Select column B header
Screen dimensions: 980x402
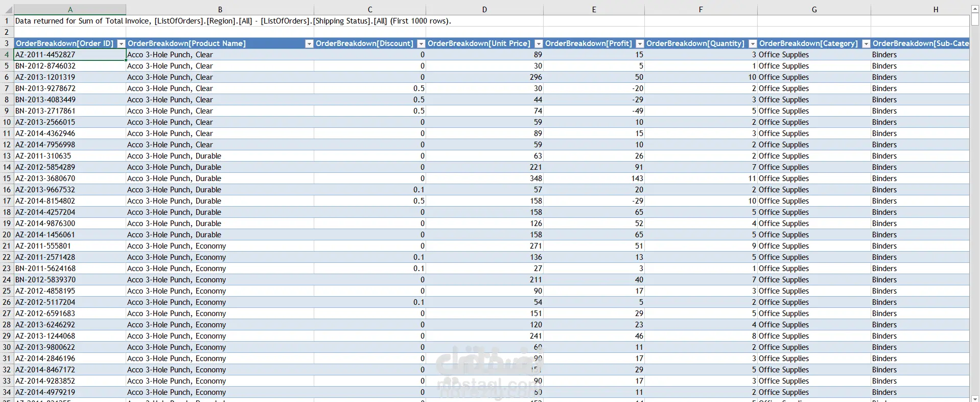coord(220,10)
